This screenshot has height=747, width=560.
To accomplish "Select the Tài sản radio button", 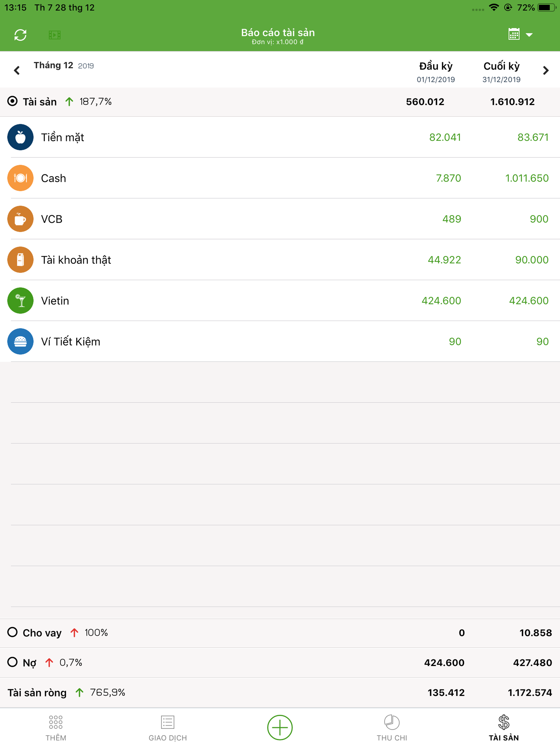I will click(x=13, y=101).
